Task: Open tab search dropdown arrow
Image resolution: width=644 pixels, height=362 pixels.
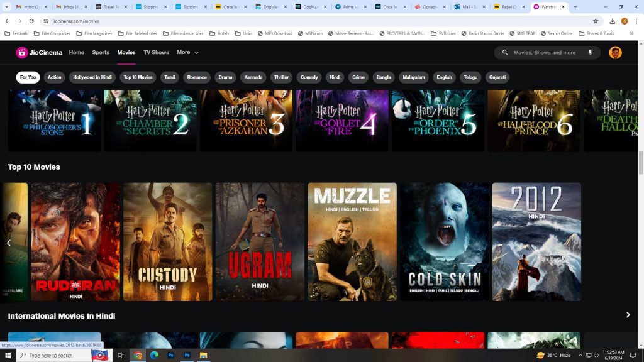Action: 6,6
